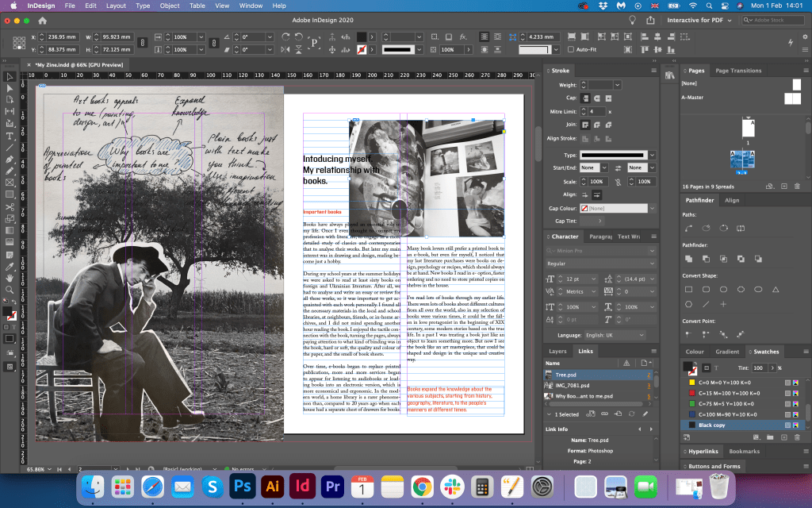Screen dimensions: 812x508
Task: Select the Scissors tool
Action: tap(10, 207)
